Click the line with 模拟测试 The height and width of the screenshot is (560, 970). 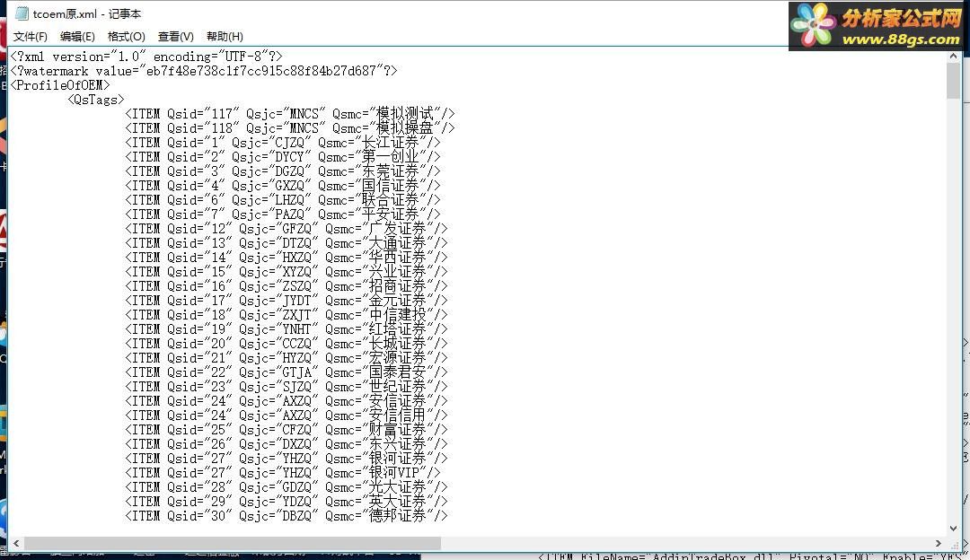(289, 114)
